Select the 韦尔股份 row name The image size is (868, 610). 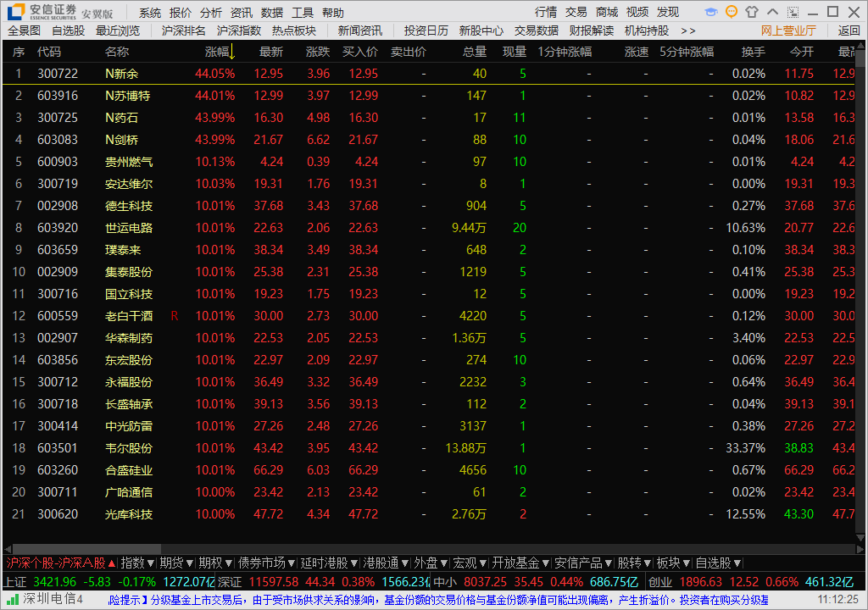click(129, 448)
